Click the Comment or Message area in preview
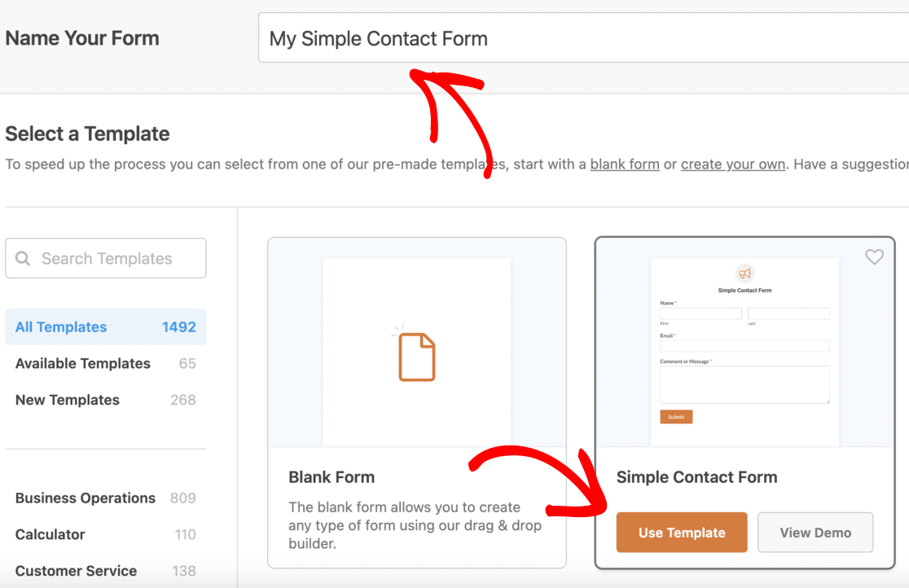Viewport: 909px width, 588px height. click(744, 383)
